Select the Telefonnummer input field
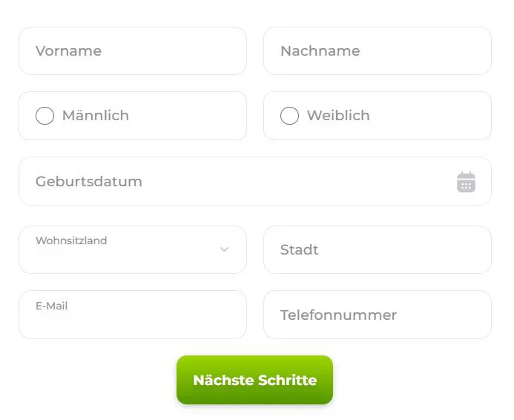 pyautogui.click(x=378, y=315)
